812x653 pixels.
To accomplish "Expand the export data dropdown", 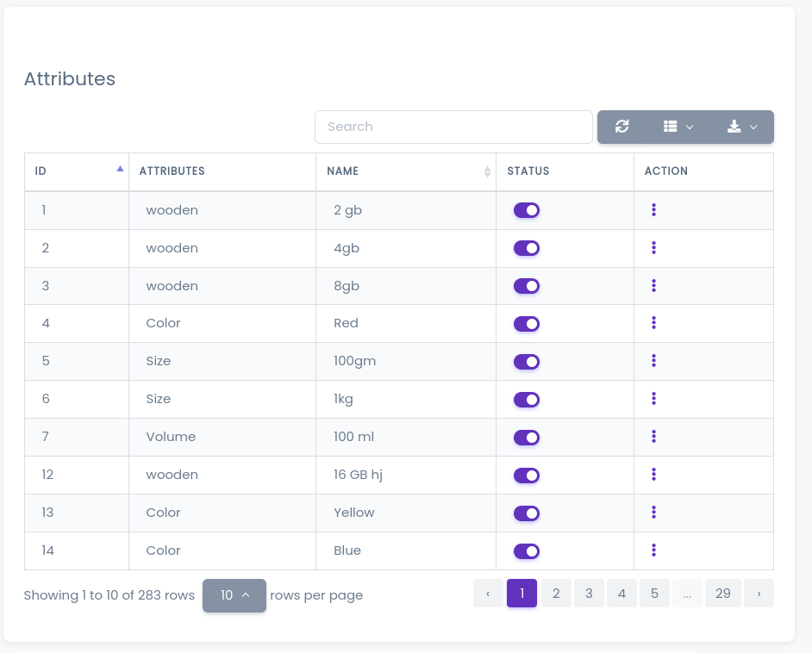I will 741,127.
